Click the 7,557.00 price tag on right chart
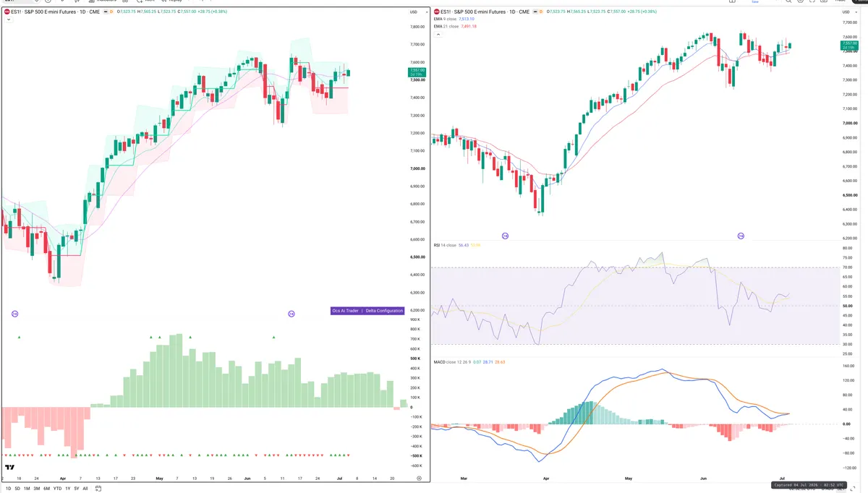 (849, 46)
